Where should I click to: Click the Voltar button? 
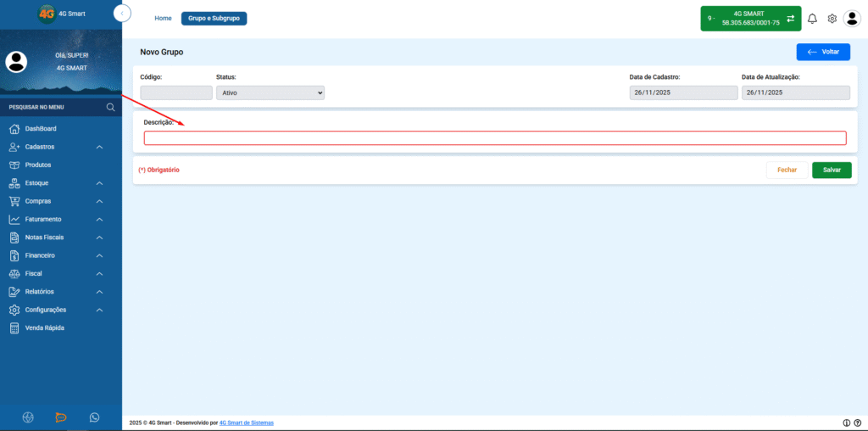coord(823,52)
